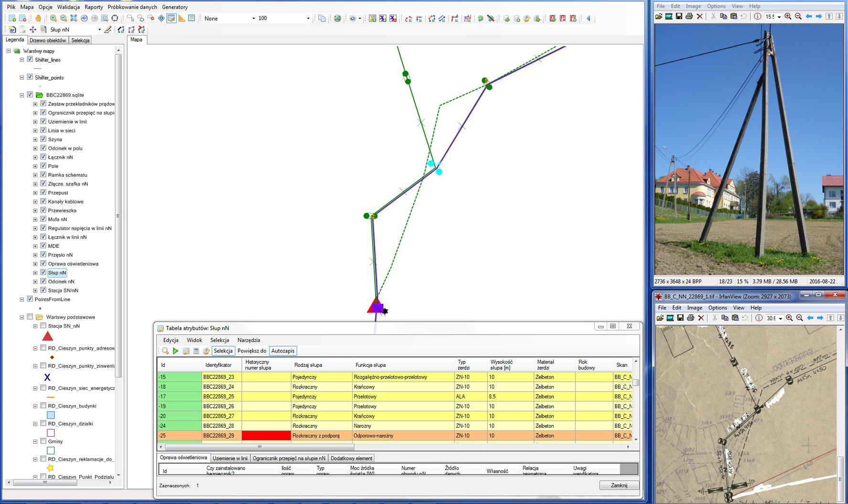Enable the Stacja SN_nN base layer
Viewport: 848px width, 504px height.
pos(43,326)
